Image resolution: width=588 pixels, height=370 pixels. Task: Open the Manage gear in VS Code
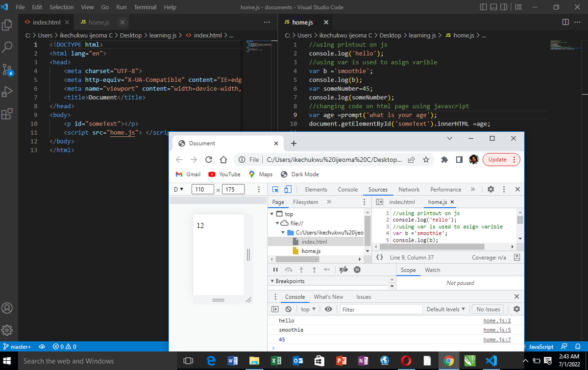pyautogui.click(x=7, y=330)
